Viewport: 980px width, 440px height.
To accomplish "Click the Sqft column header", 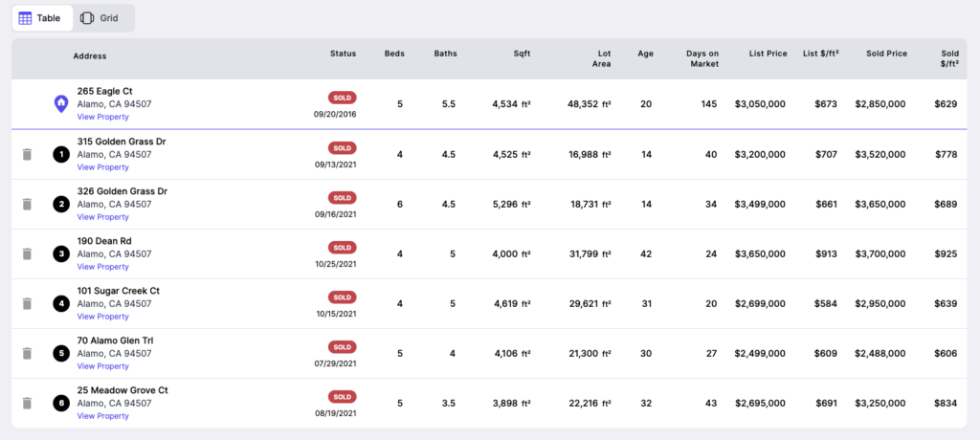I will (522, 54).
